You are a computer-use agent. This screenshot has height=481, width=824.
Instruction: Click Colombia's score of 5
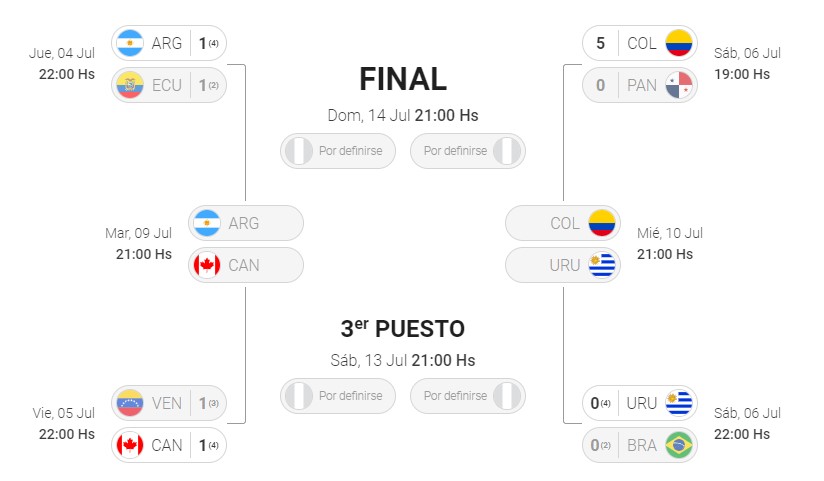pyautogui.click(x=601, y=43)
